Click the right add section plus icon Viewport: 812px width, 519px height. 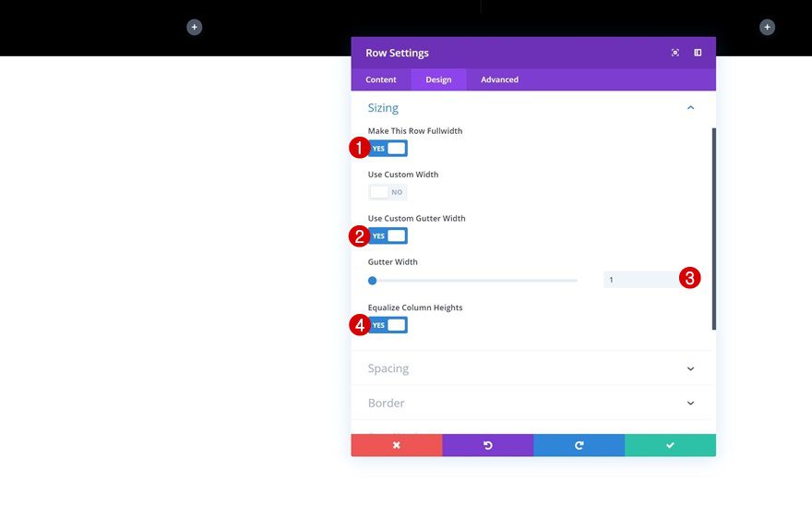pos(767,27)
